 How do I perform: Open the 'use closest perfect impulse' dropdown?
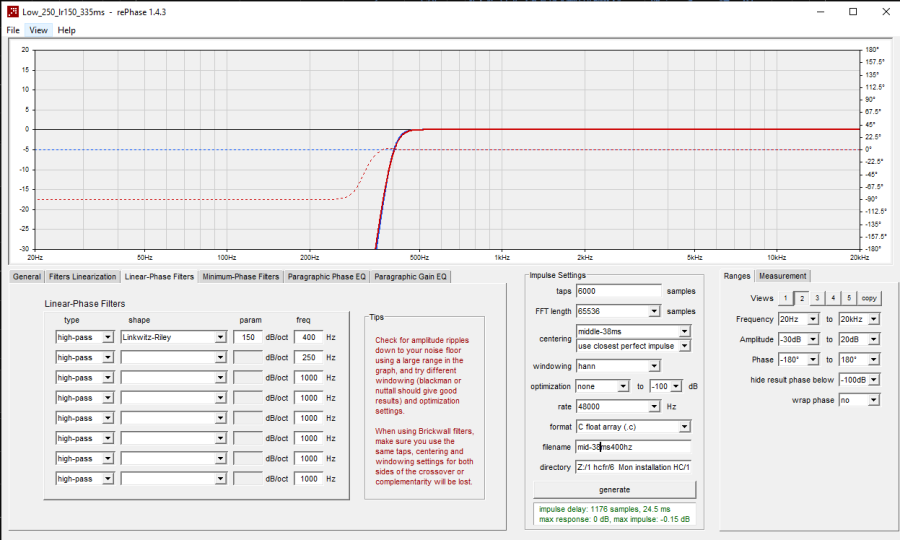[633, 346]
